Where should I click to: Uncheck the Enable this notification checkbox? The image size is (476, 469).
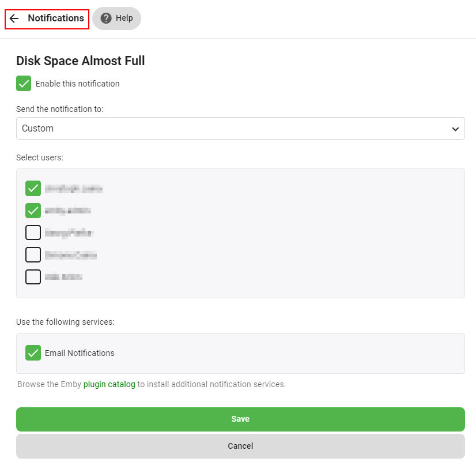pos(24,84)
